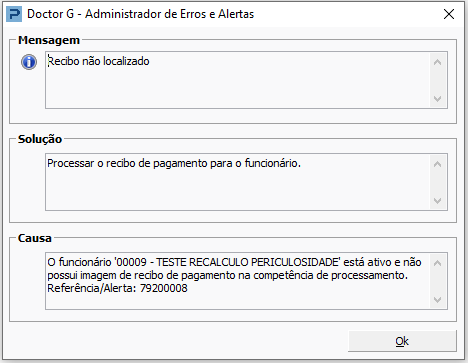
Task: Click the up arrow of Causa scrollbar
Action: pos(438,263)
